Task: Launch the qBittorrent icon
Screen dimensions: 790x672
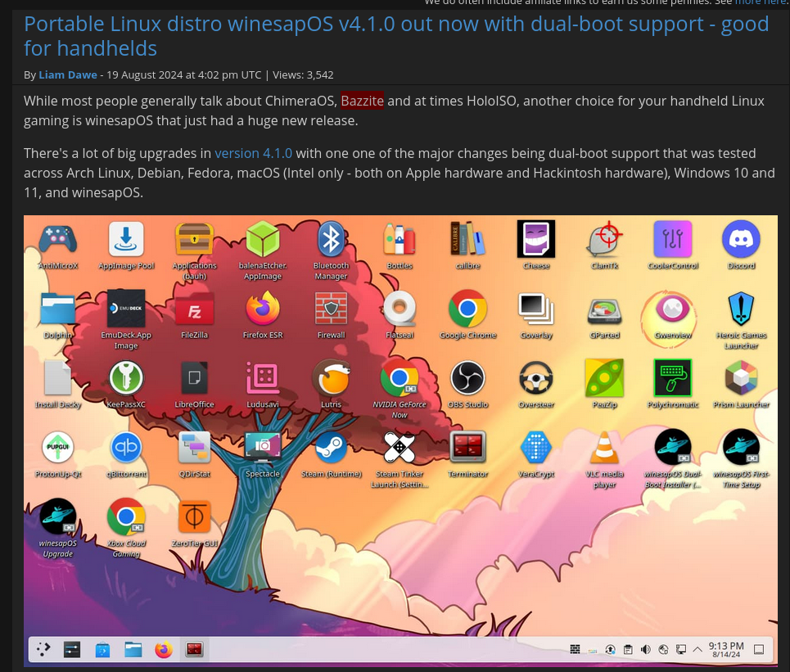Action: click(x=126, y=447)
